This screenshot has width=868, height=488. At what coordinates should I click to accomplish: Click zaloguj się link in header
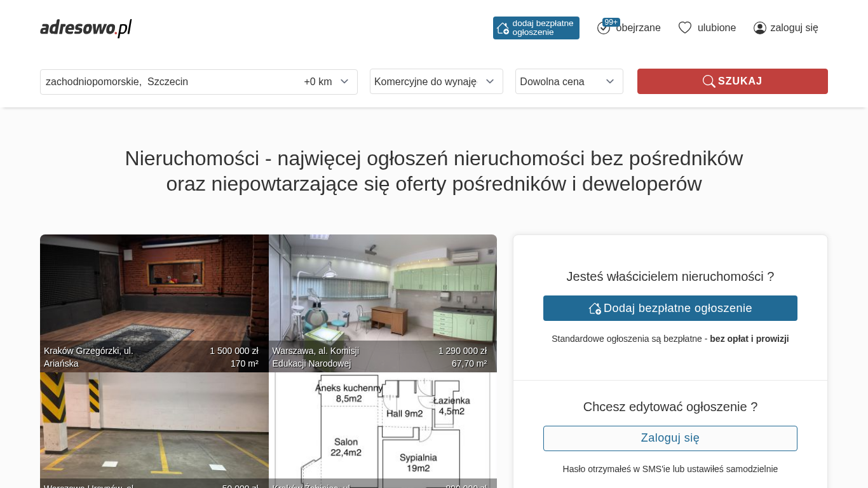pyautogui.click(x=794, y=28)
